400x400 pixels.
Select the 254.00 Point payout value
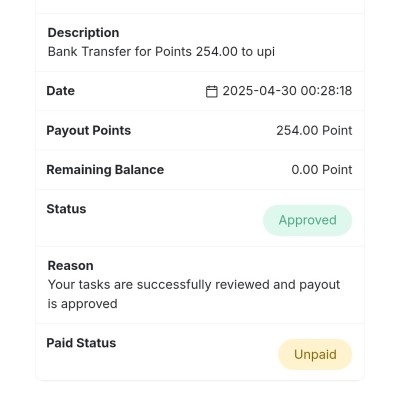pyautogui.click(x=314, y=130)
